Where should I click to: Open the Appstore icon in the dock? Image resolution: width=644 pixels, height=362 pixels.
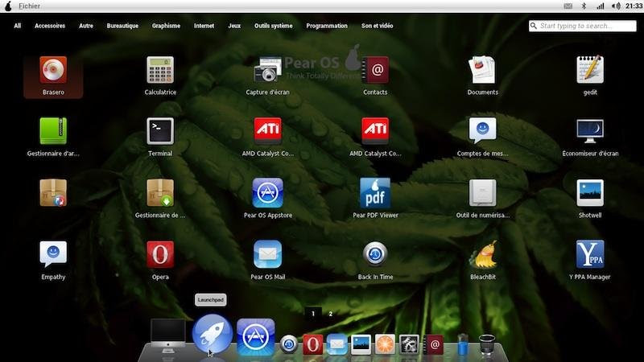point(255,337)
